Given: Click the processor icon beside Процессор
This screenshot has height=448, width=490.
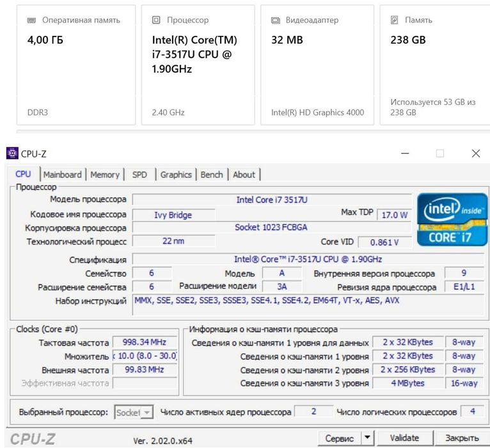Looking at the screenshot, I should [x=156, y=20].
